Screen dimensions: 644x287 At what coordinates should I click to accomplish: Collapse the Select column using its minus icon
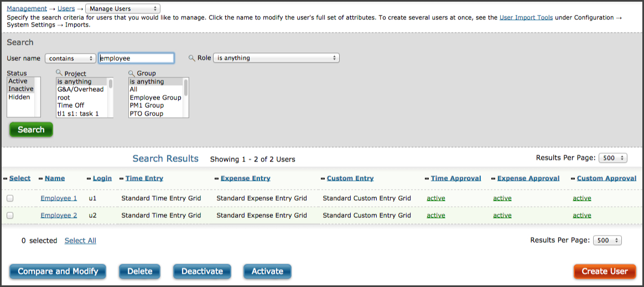coord(6,179)
